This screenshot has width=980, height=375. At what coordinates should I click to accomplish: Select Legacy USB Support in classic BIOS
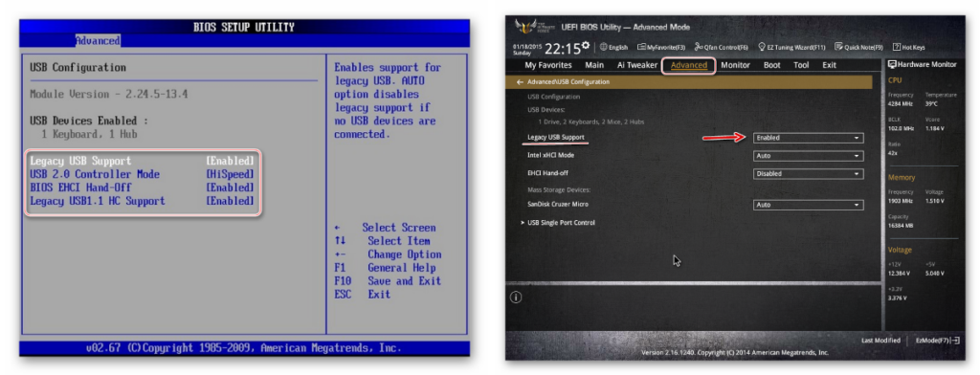[80, 162]
